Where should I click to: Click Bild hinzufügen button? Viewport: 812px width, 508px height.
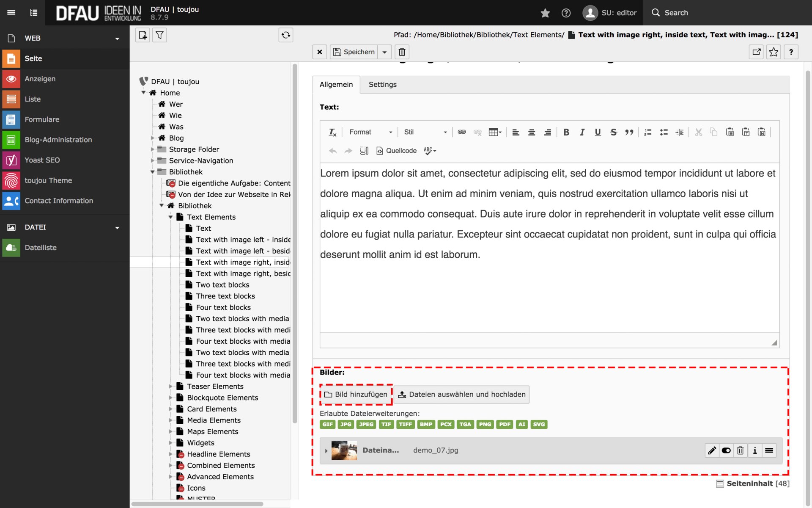[x=356, y=395]
